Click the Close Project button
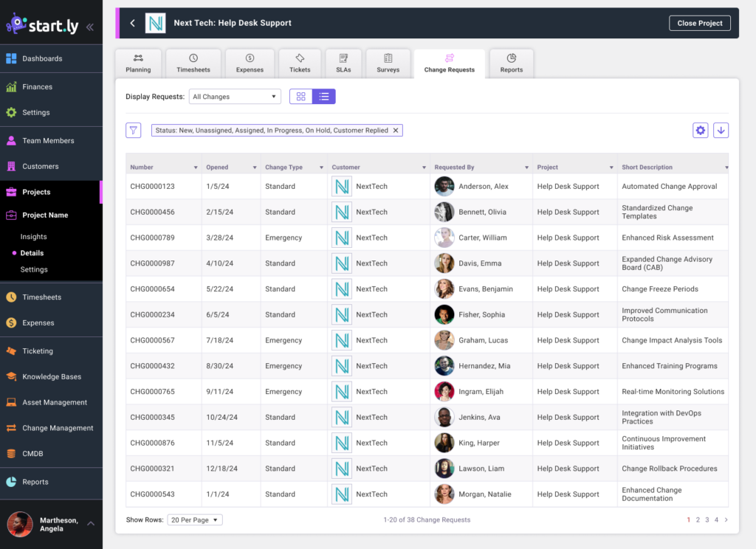 [699, 23]
